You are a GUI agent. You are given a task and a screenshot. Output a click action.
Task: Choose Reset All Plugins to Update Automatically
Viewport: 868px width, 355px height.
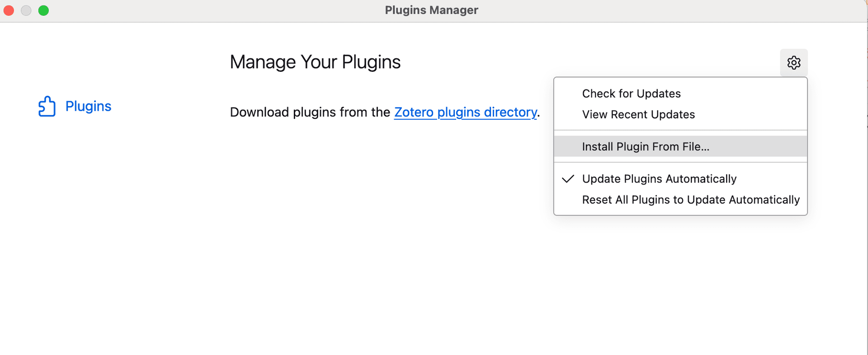pyautogui.click(x=691, y=200)
